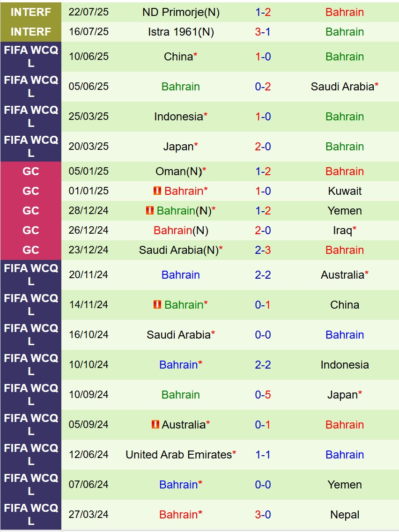Image resolution: width=399 pixels, height=532 pixels.
Task: Click the Kuwait team name
Action: click(x=345, y=191)
